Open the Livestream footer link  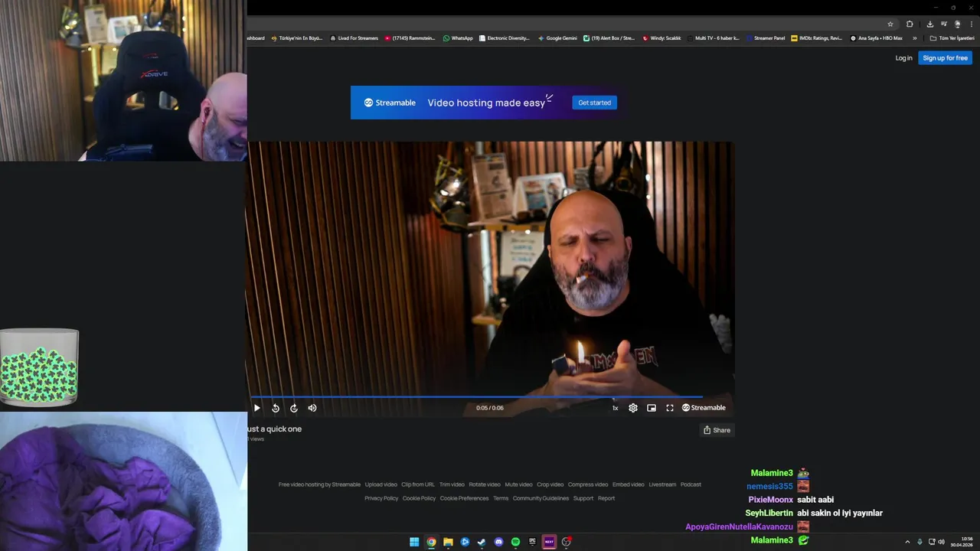(x=662, y=484)
